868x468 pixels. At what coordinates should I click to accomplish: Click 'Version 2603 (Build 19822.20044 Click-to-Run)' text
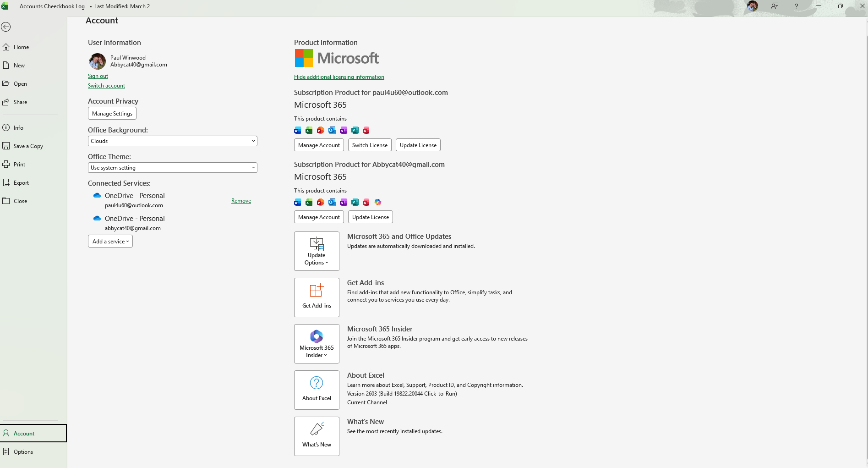[x=402, y=394]
